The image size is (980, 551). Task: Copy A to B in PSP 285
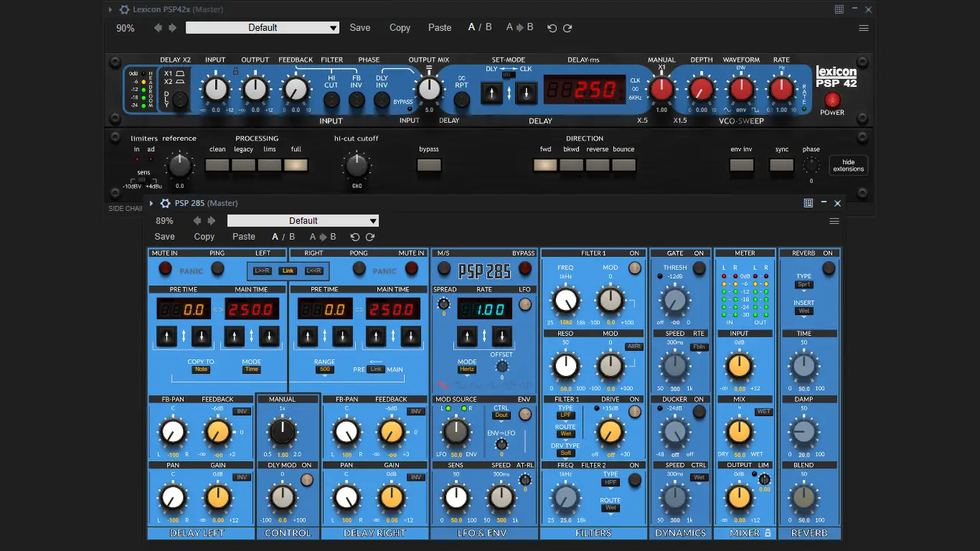pyautogui.click(x=323, y=237)
